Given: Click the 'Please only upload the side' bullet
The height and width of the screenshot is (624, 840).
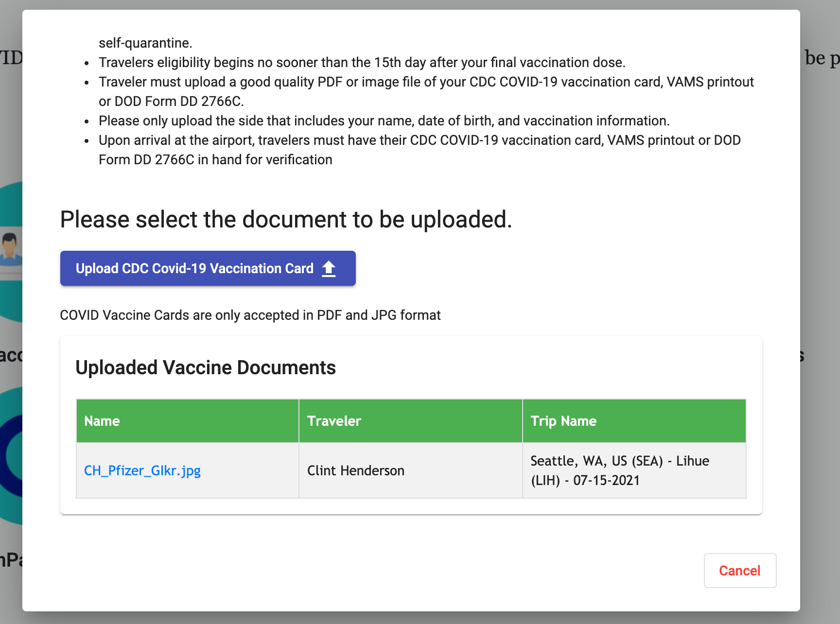Looking at the screenshot, I should (x=384, y=121).
